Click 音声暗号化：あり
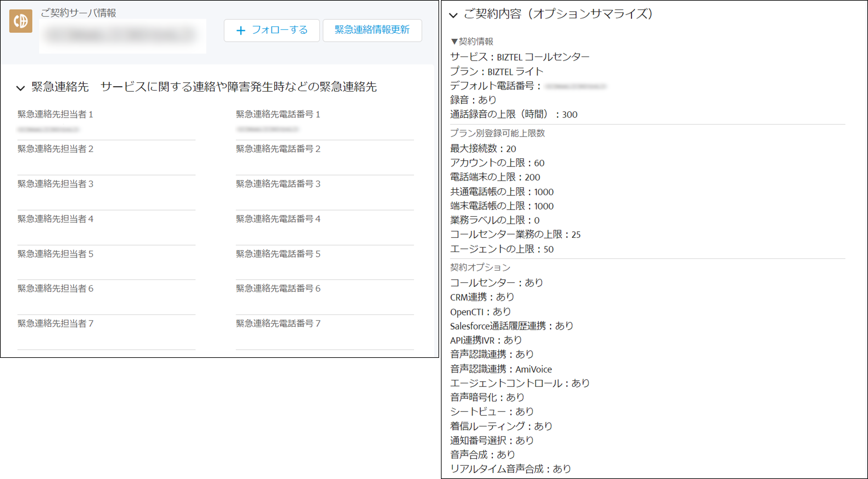Viewport: 868px width, 479px height. pos(487,398)
